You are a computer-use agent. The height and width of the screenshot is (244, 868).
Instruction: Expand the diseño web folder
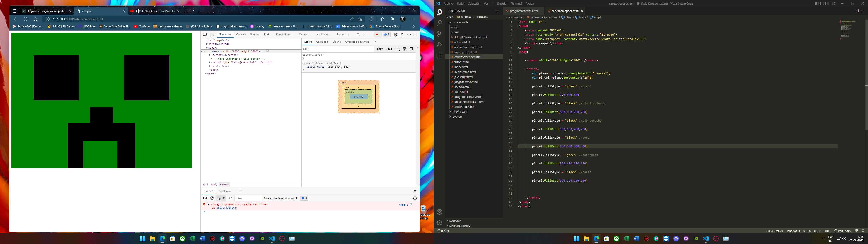[x=460, y=112]
